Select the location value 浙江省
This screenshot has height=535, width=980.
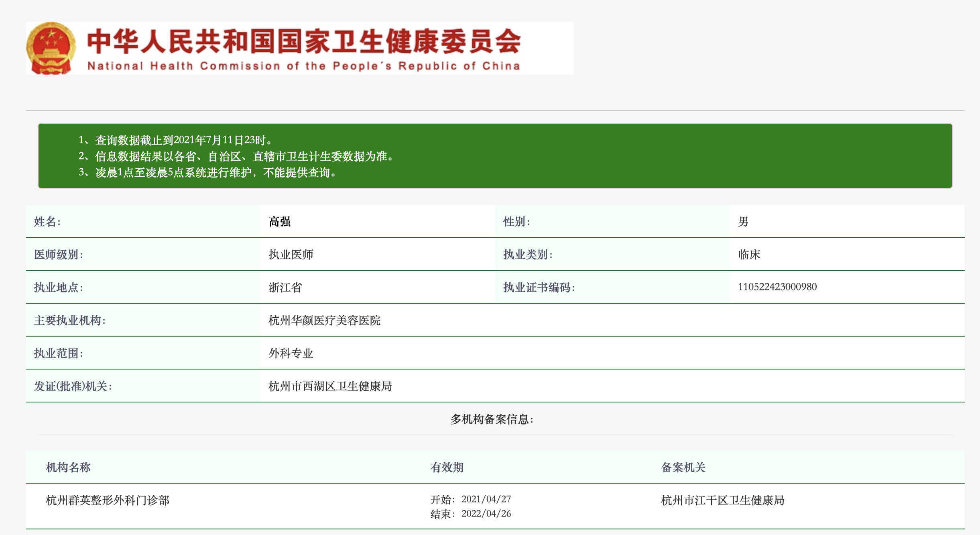[x=285, y=288]
